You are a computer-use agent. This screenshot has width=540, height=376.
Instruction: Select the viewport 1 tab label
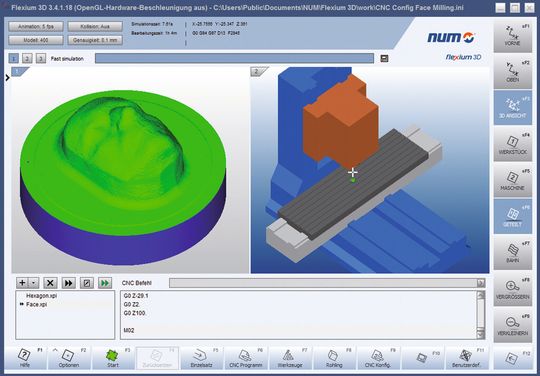(x=18, y=72)
